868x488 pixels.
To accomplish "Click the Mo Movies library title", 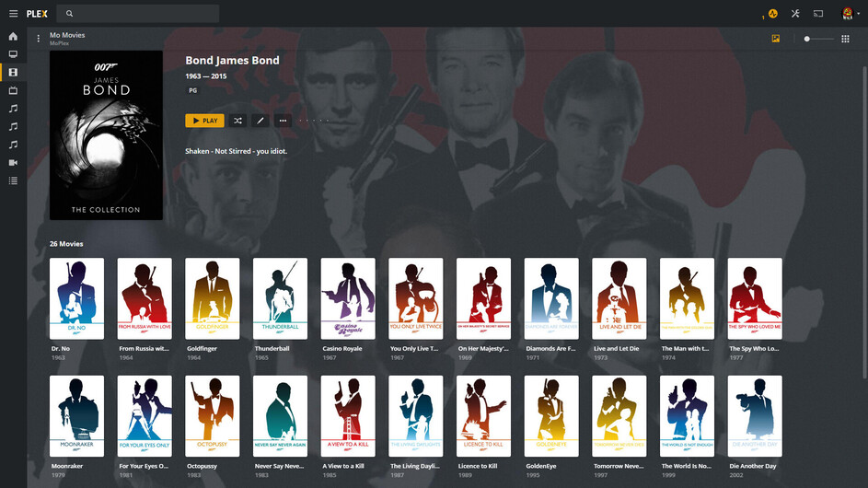I will click(x=67, y=35).
